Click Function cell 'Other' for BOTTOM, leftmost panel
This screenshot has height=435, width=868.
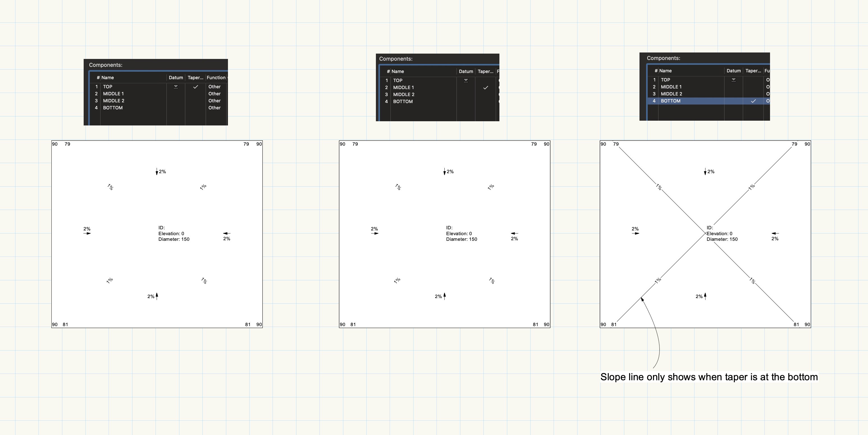coord(214,108)
